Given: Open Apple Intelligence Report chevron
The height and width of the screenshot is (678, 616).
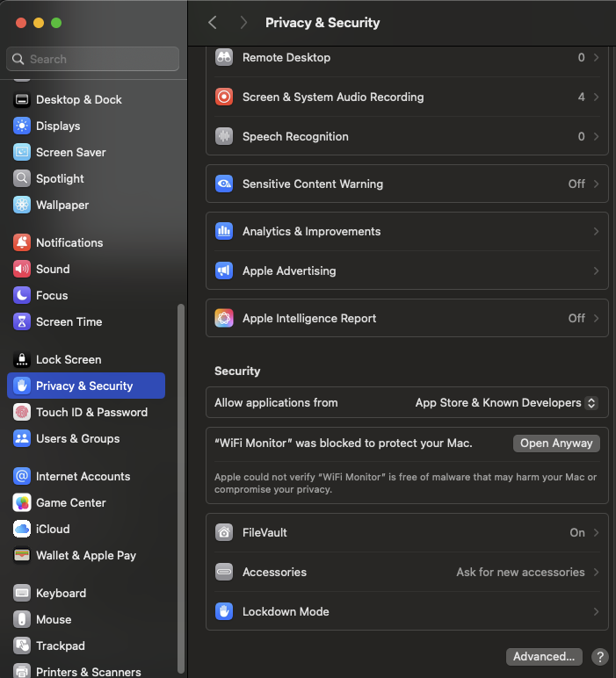Looking at the screenshot, I should point(596,319).
